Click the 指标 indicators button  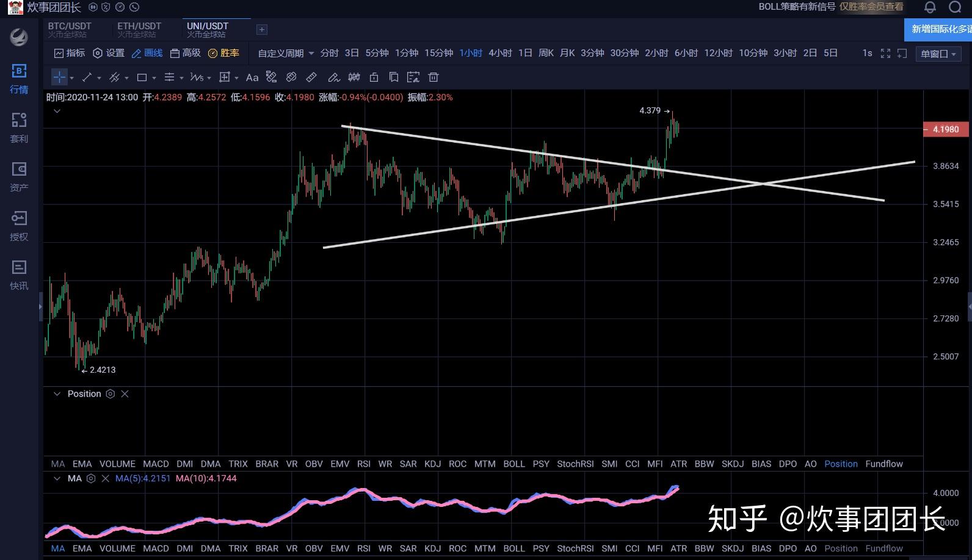(70, 53)
